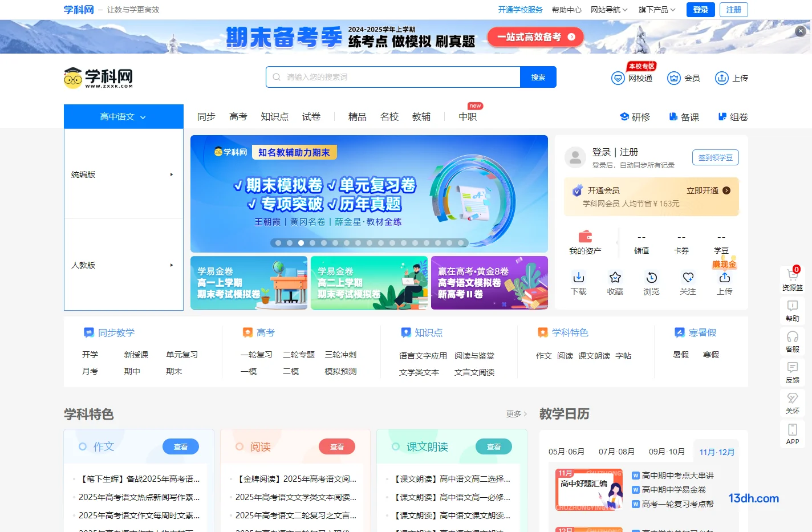This screenshot has height=532, width=812.
Task: Select the 中职 navigation tab
Action: [x=468, y=117]
